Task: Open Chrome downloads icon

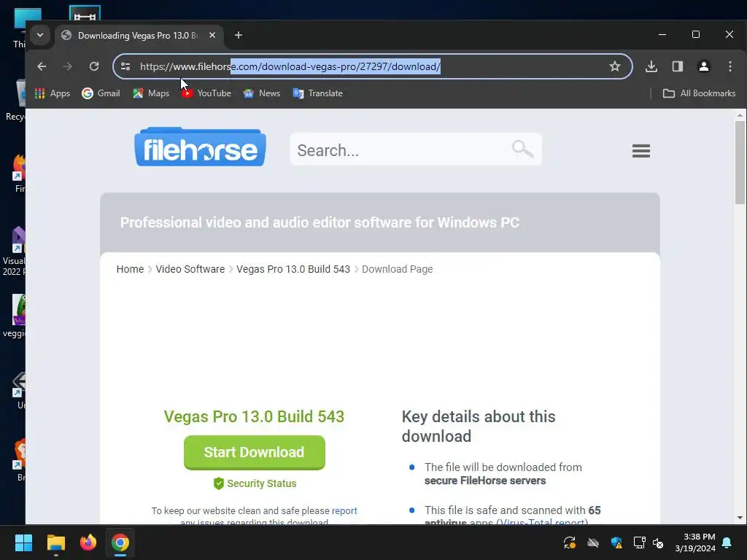Action: pos(651,66)
